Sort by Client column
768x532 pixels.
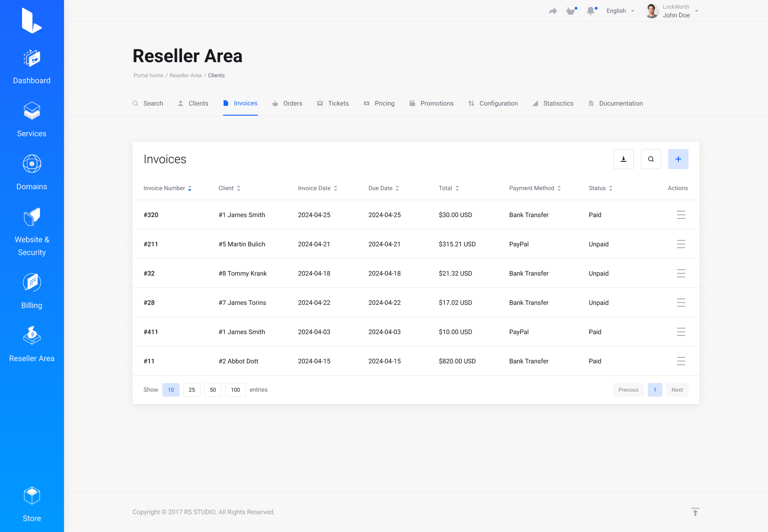pyautogui.click(x=229, y=188)
